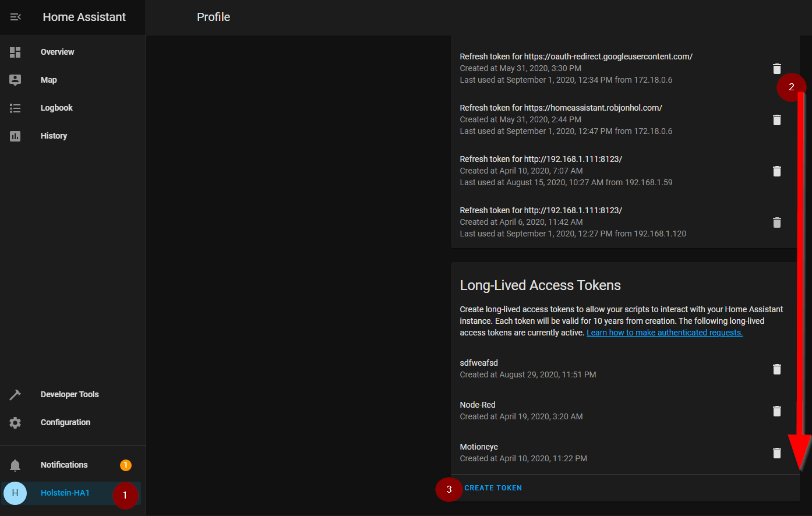Click the History chart icon
Screen dimensions: 812x516
15,136
